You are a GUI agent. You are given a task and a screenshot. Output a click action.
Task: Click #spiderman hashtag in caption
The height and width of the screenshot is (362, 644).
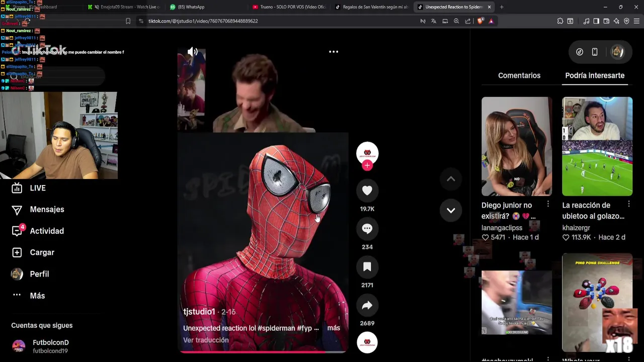tap(276, 328)
